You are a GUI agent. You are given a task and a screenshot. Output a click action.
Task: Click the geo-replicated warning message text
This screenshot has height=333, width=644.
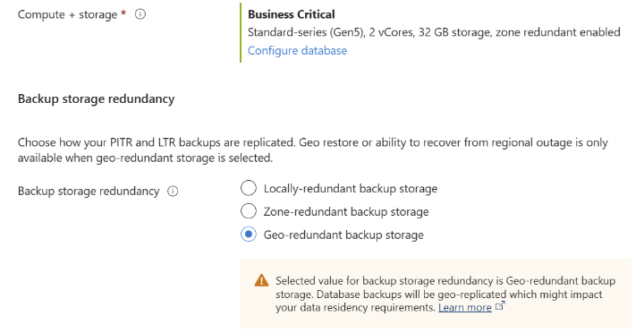pos(445,295)
